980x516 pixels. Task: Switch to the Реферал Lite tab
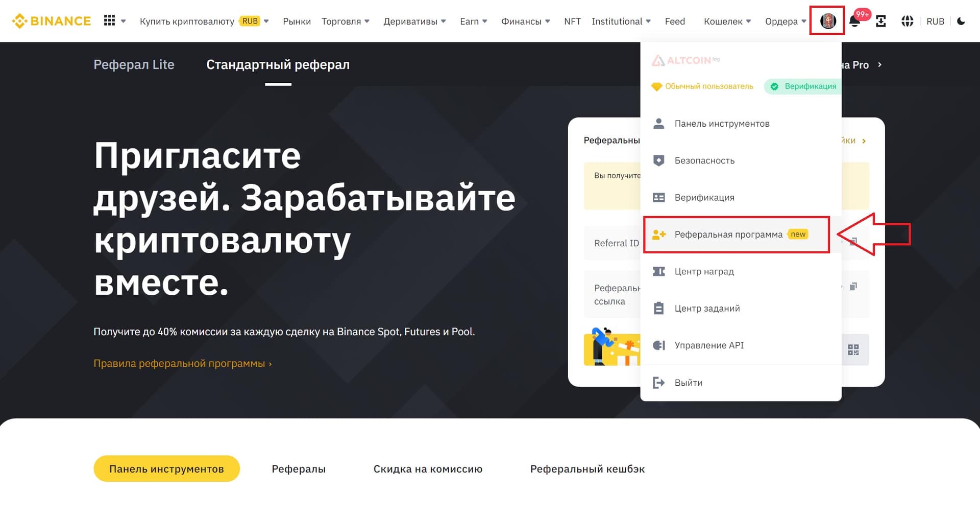click(x=134, y=64)
